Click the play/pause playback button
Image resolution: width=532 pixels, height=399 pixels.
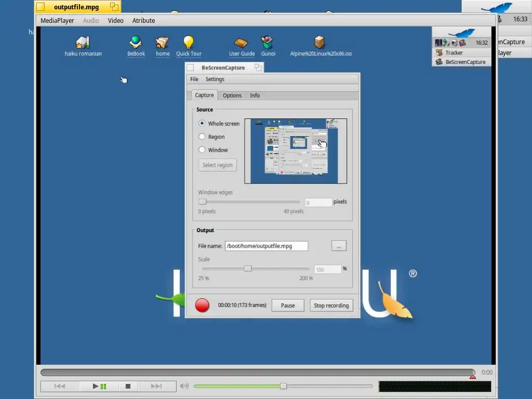click(99, 386)
